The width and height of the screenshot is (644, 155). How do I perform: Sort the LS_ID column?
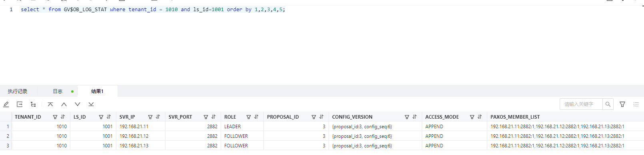(109, 117)
